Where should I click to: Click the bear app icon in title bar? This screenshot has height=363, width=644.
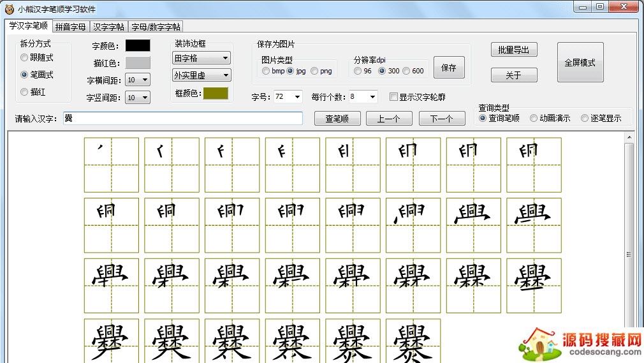tap(10, 9)
